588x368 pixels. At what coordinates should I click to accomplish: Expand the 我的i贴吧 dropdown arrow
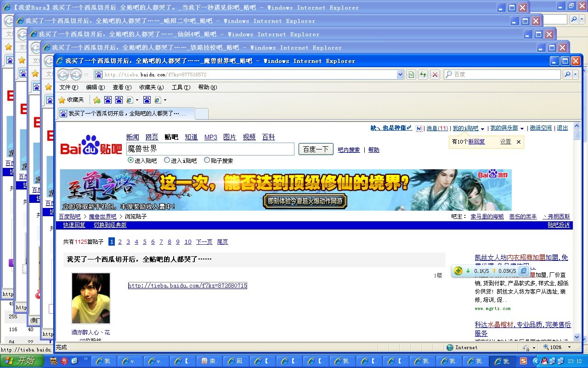(482, 129)
